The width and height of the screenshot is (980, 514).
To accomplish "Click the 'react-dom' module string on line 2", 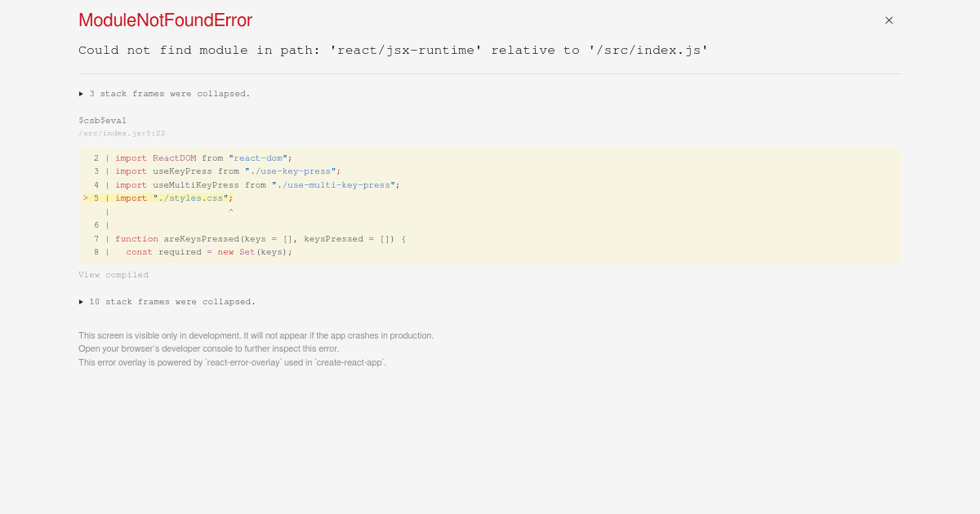I will [257, 157].
